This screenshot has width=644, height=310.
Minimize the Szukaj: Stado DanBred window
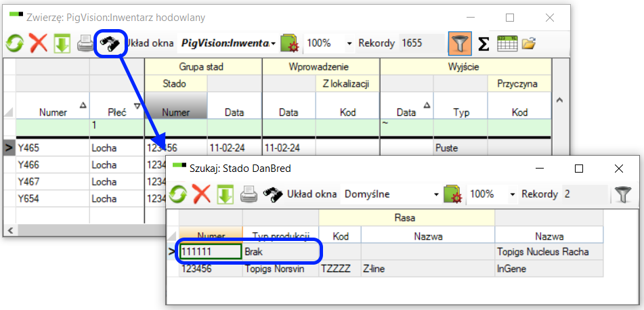(540, 169)
